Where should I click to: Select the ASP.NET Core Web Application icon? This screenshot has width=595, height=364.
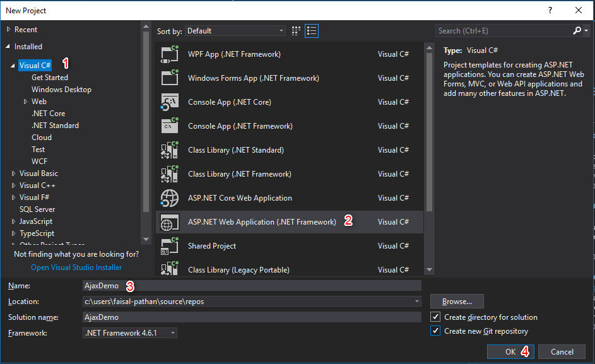pyautogui.click(x=170, y=198)
